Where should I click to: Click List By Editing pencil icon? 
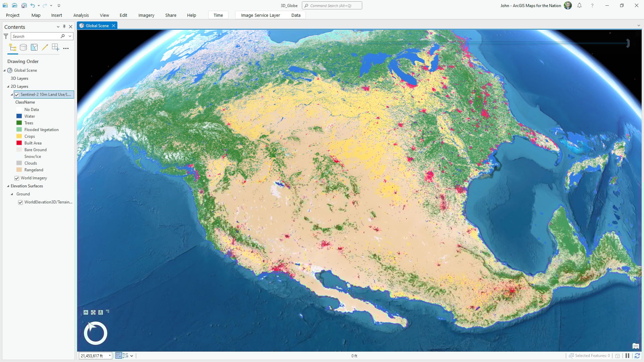pyautogui.click(x=45, y=48)
